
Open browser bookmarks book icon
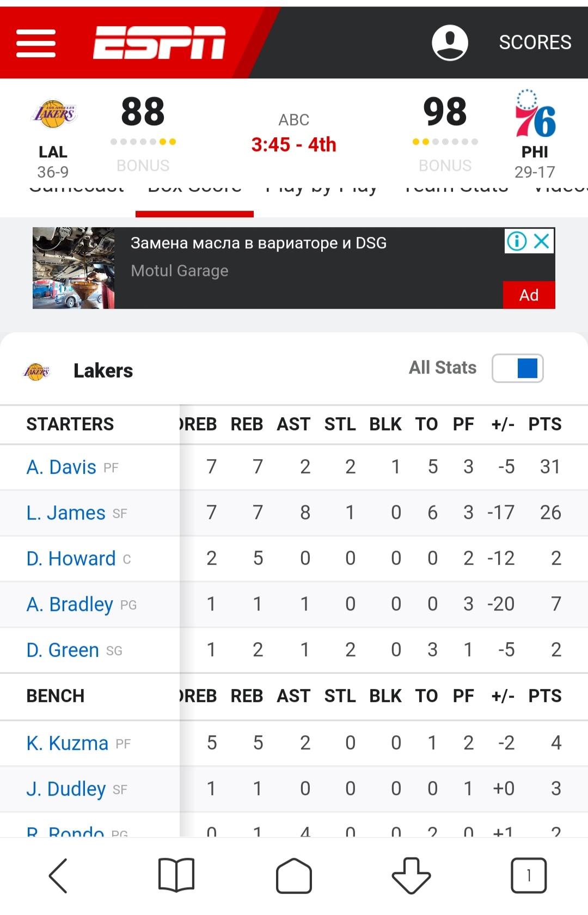click(x=176, y=875)
